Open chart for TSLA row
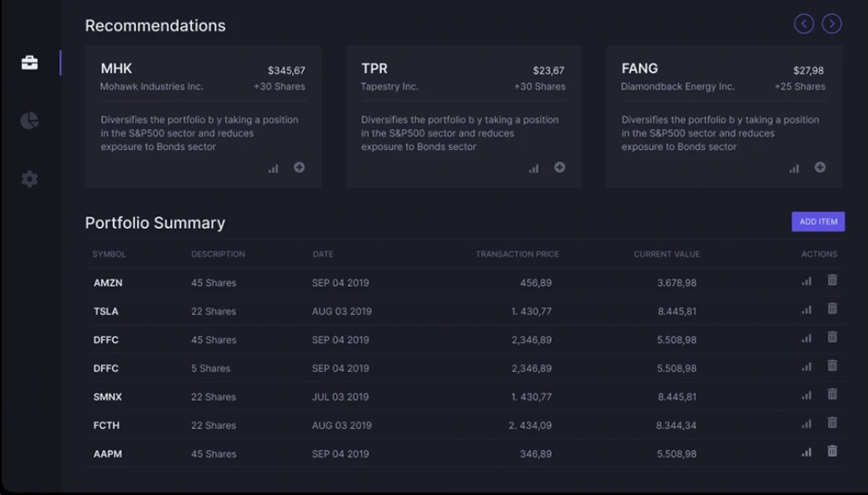The height and width of the screenshot is (495, 868). tap(806, 310)
